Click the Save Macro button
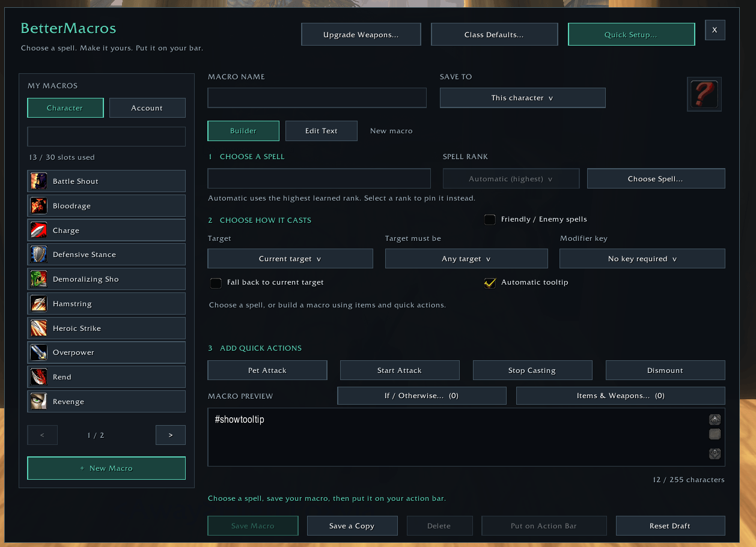The image size is (756, 547). tap(253, 526)
